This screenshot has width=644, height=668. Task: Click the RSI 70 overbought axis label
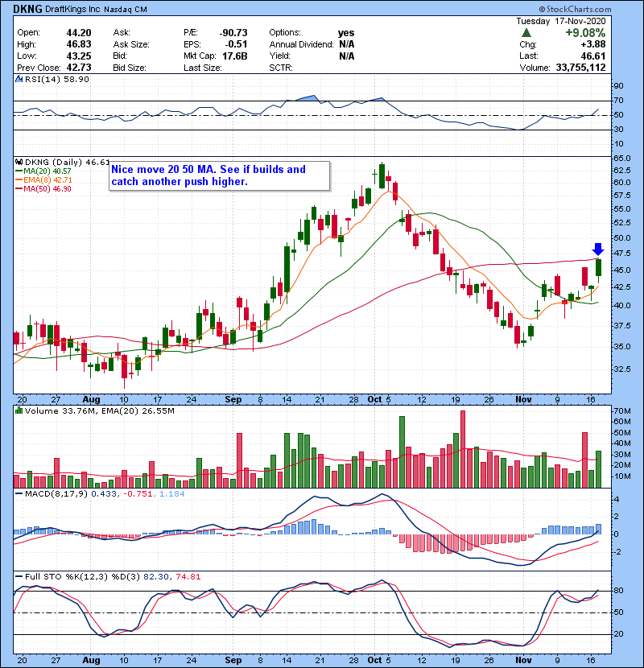618,101
